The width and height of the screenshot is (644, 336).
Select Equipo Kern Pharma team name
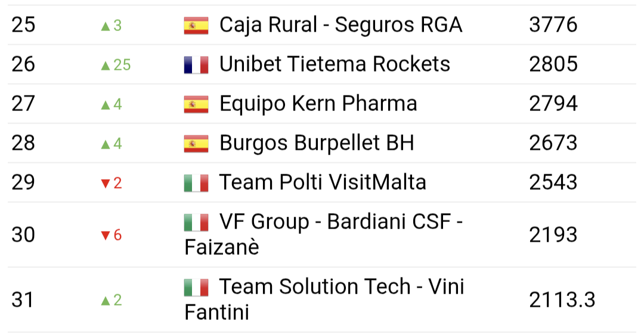[318, 104]
